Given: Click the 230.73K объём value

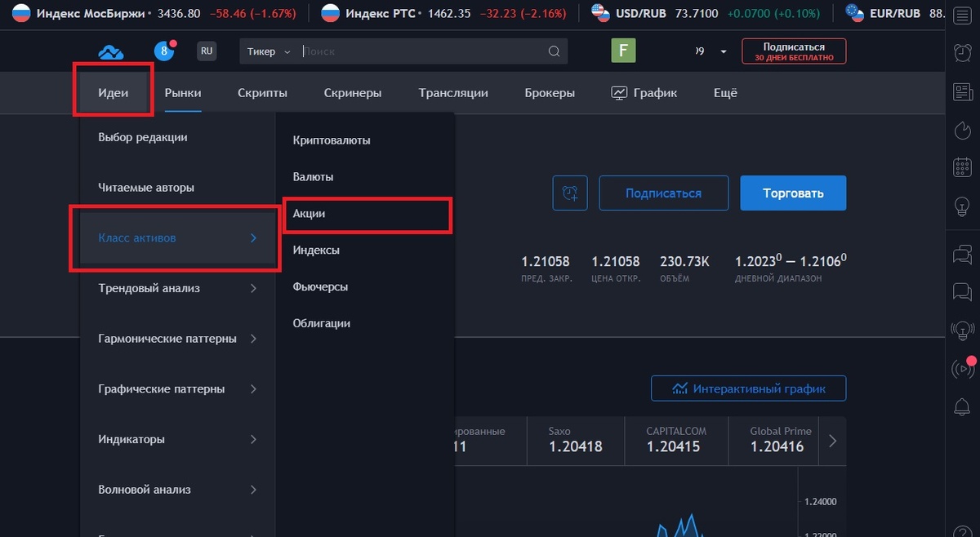Looking at the screenshot, I should [684, 262].
